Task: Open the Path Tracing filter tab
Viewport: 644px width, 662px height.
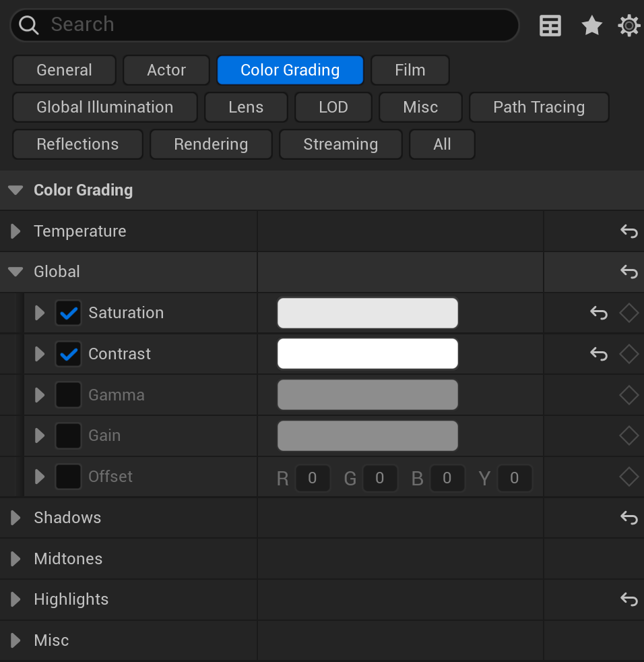Action: pyautogui.click(x=539, y=107)
